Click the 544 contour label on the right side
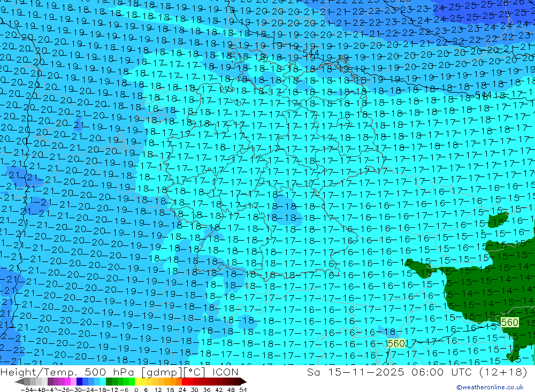The image size is (535, 392). pyautogui.click(x=483, y=95)
